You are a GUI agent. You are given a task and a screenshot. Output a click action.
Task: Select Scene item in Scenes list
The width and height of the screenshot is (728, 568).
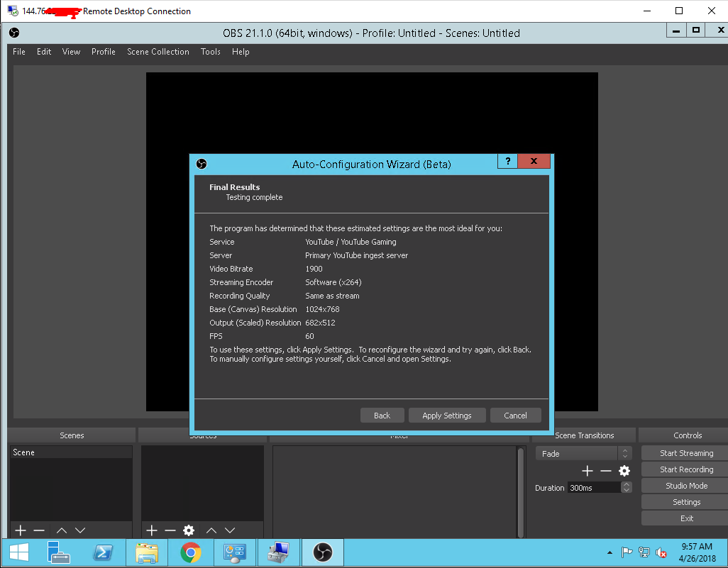(71, 452)
